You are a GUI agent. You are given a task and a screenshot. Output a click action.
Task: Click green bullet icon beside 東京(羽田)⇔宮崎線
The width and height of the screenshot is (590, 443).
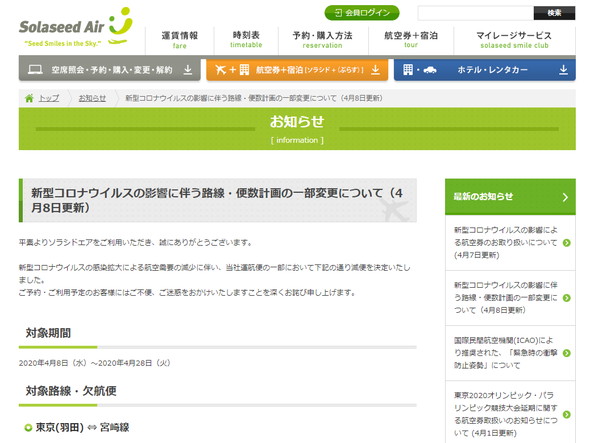pos(28,428)
